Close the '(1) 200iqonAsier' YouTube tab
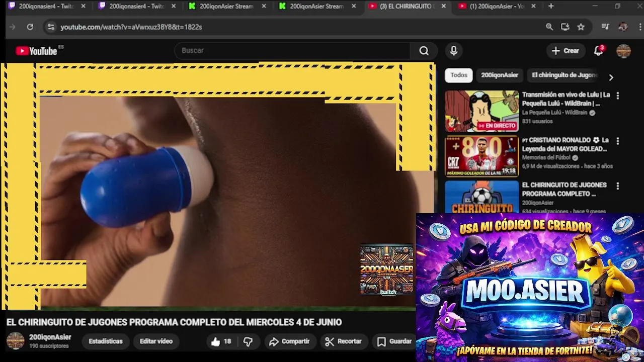The height and width of the screenshot is (362, 644). coord(533,6)
